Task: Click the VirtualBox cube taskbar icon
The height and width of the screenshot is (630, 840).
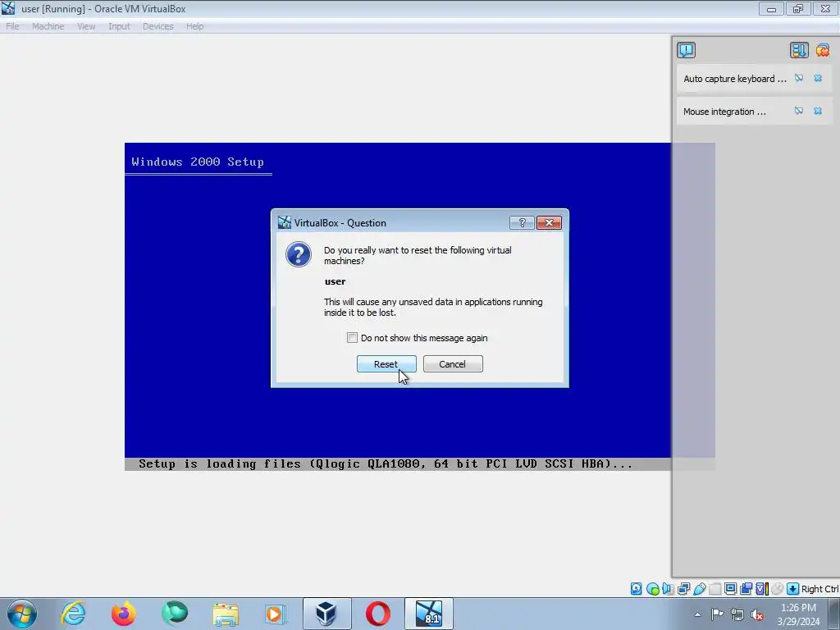Action: [326, 614]
